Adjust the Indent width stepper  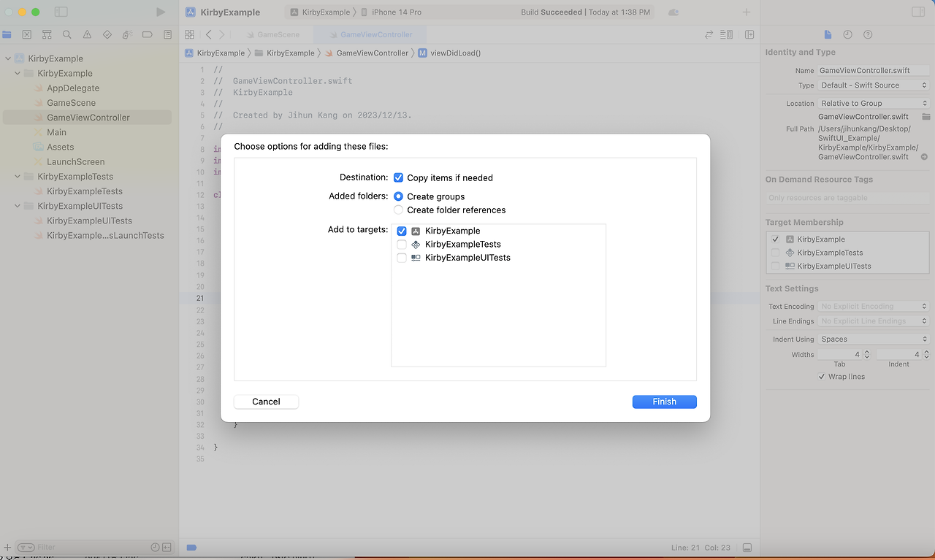(926, 354)
